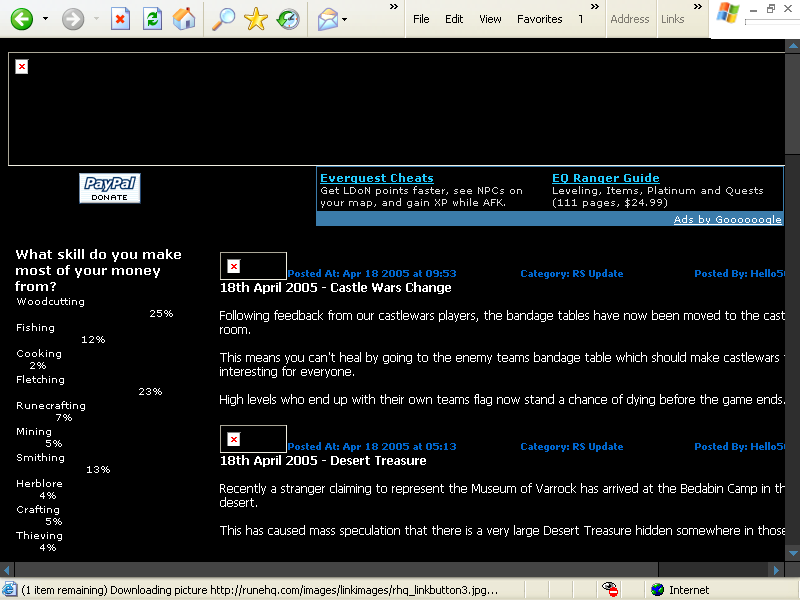Click the vertical scrollbar thumb

pyautogui.click(x=793, y=103)
